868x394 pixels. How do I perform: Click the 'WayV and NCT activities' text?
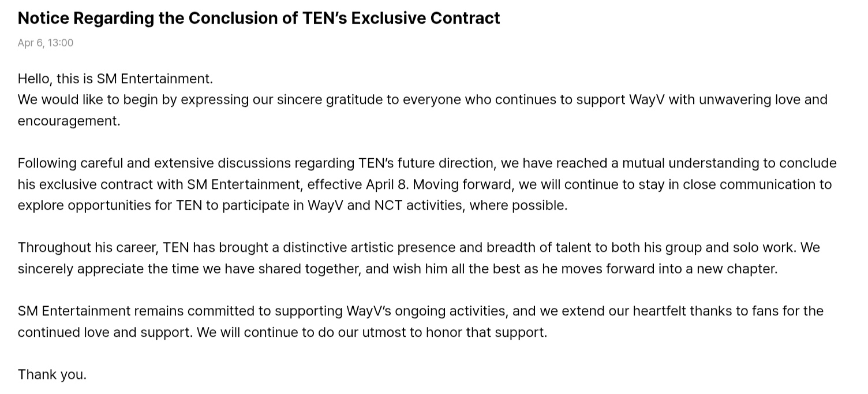click(x=386, y=205)
